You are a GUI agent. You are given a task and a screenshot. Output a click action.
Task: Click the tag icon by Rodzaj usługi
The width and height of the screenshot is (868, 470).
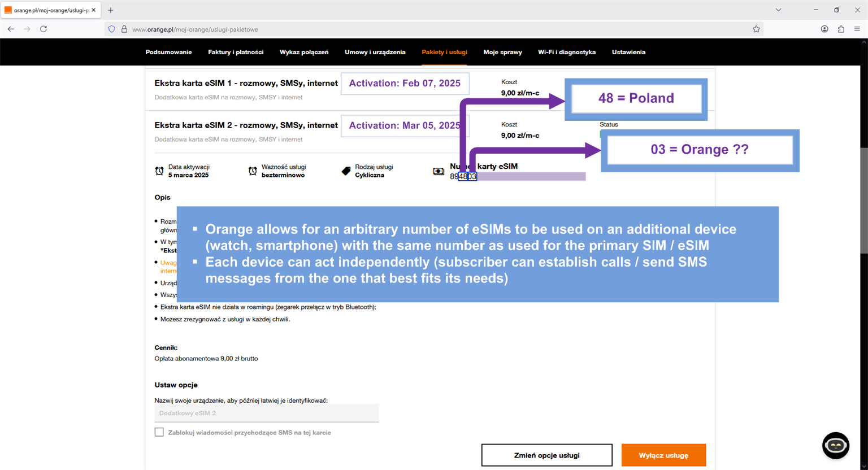(346, 171)
